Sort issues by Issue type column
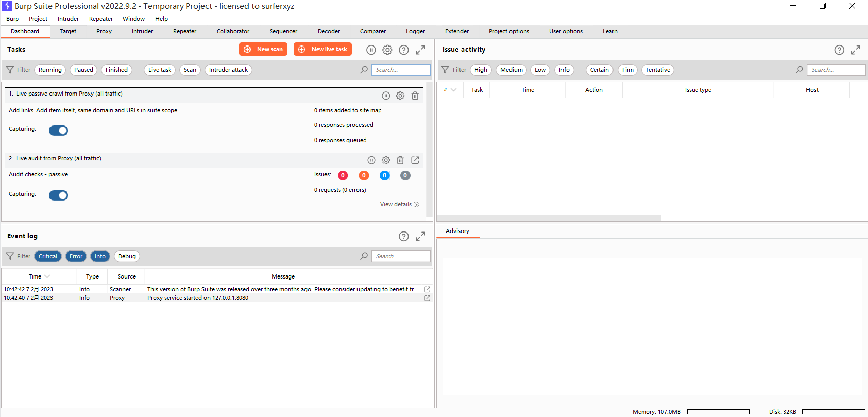 [x=698, y=90]
